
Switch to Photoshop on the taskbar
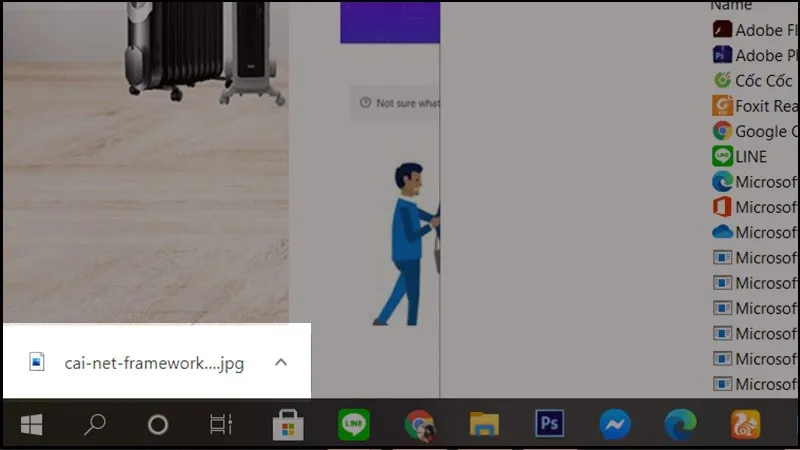549,424
